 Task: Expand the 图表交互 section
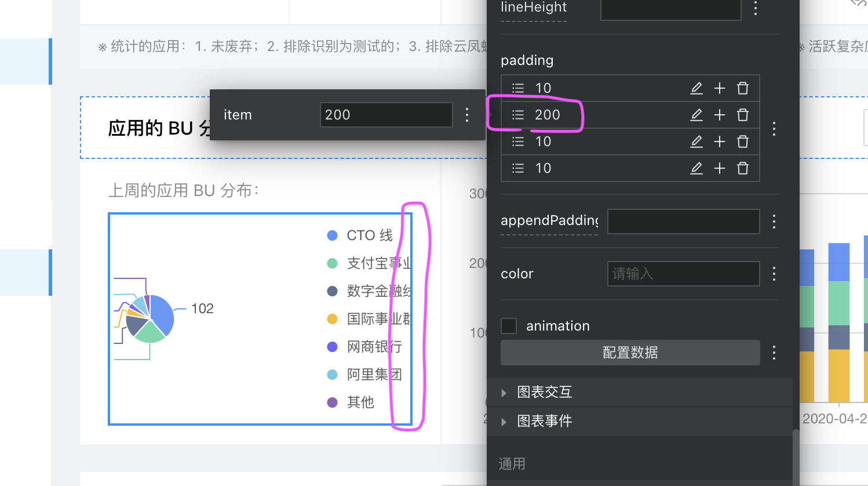pyautogui.click(x=544, y=392)
